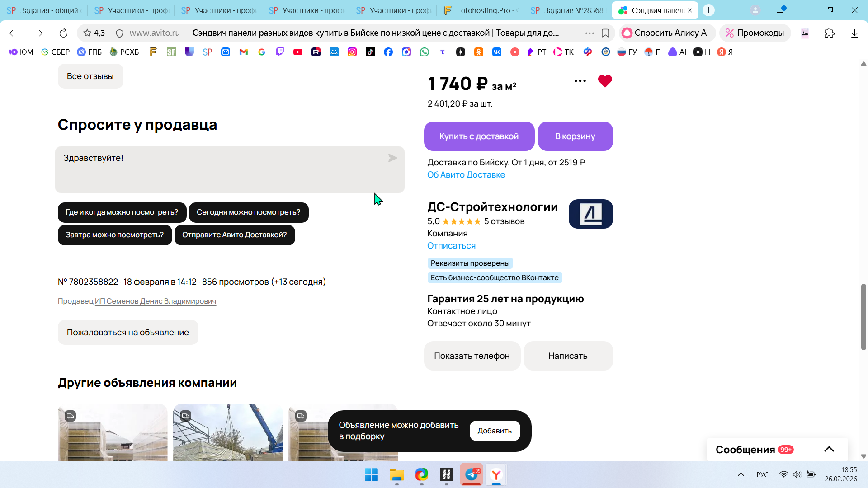The height and width of the screenshot is (488, 868).
Task: Switch to the Fotohosting.Pro tab
Action: coord(481,10)
